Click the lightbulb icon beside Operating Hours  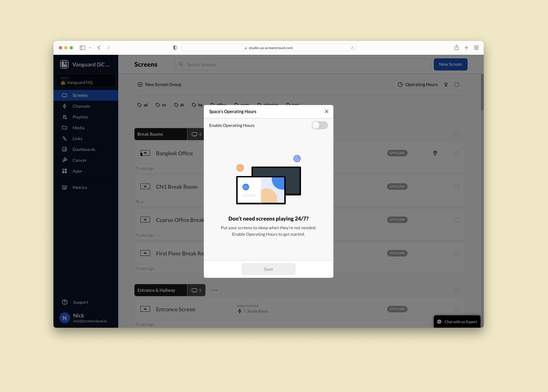pos(446,85)
